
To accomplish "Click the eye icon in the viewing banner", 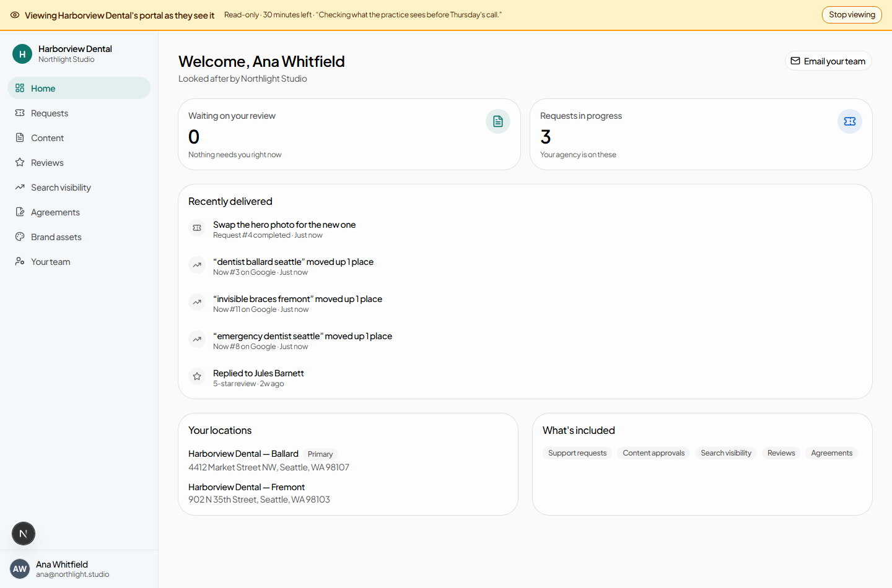I will coord(15,15).
